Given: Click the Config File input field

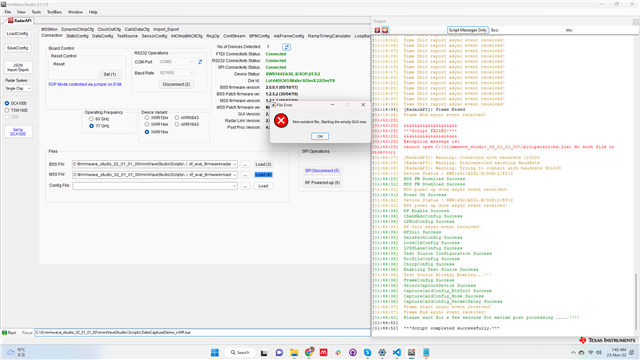Looking at the screenshot, I should coord(155,186).
